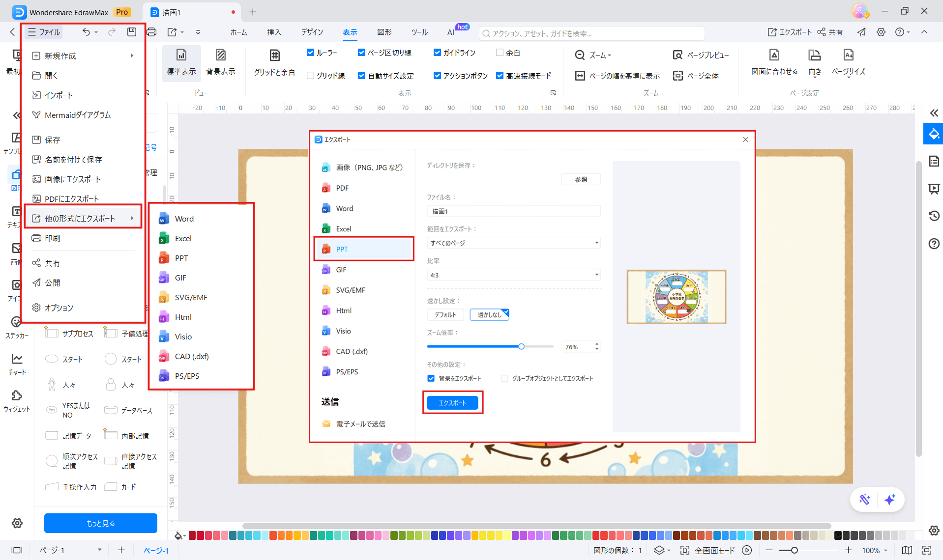Click the ファイル名 input field

tap(513, 211)
